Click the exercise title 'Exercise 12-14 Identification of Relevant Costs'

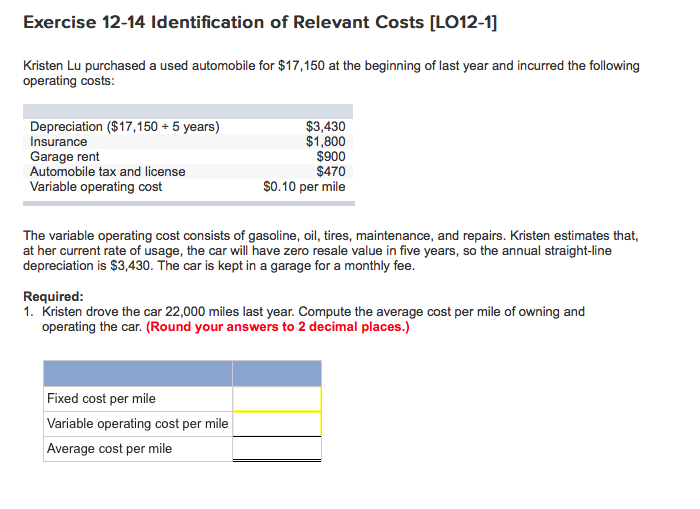click(260, 22)
